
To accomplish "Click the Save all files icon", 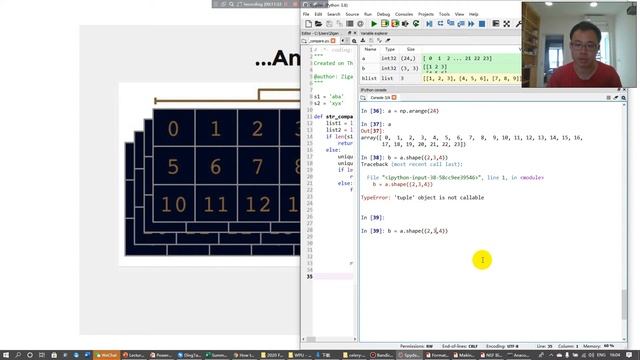I will [339, 24].
